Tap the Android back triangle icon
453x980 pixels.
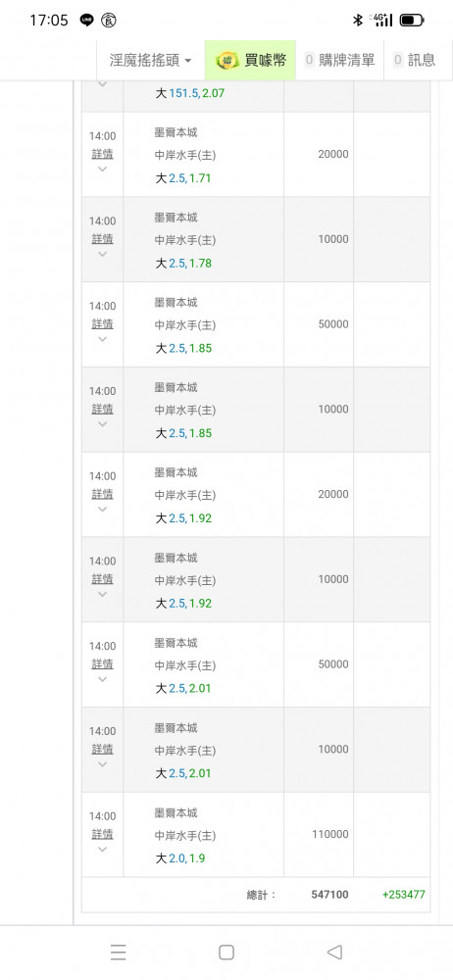334,952
